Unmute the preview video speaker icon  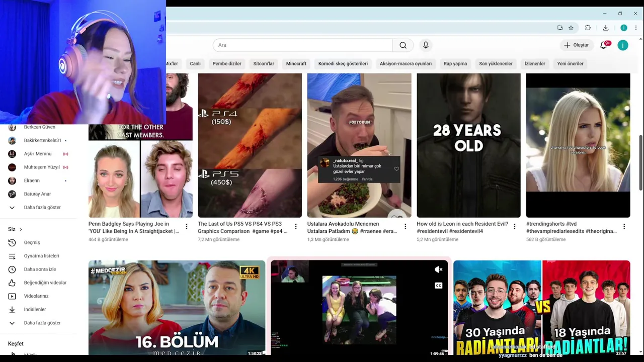pyautogui.click(x=438, y=269)
